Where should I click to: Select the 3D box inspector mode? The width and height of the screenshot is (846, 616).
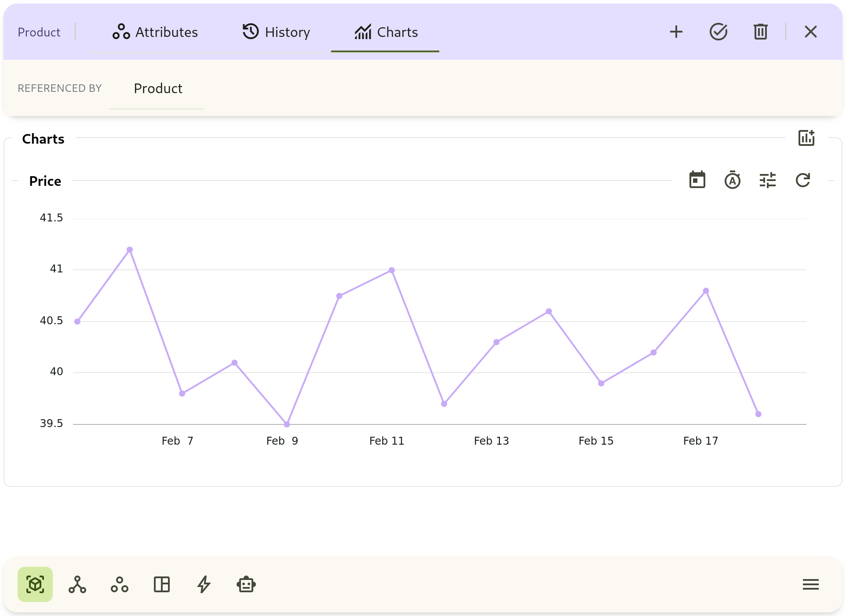(35, 584)
